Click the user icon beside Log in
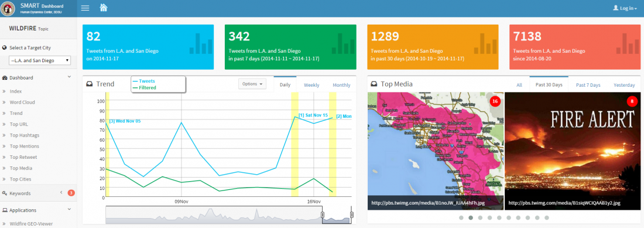This screenshot has width=644, height=228. [616, 8]
